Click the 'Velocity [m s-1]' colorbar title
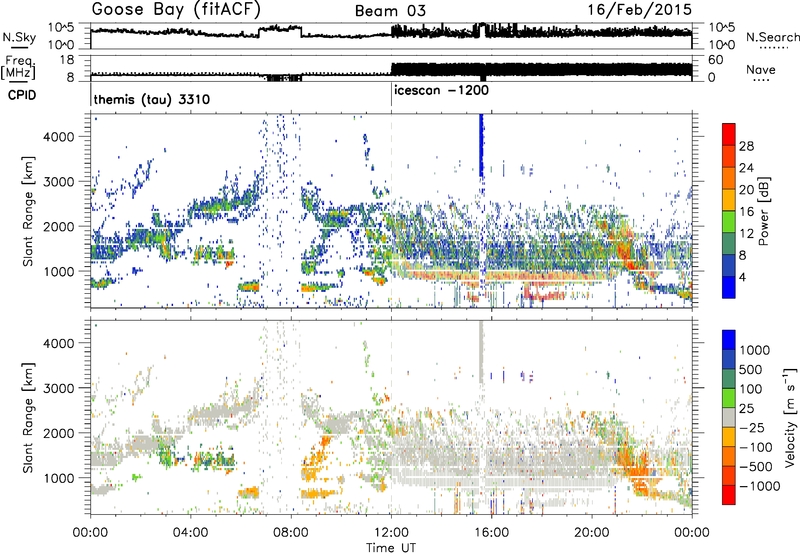Viewport: 800px width, 554px height. pos(790,417)
